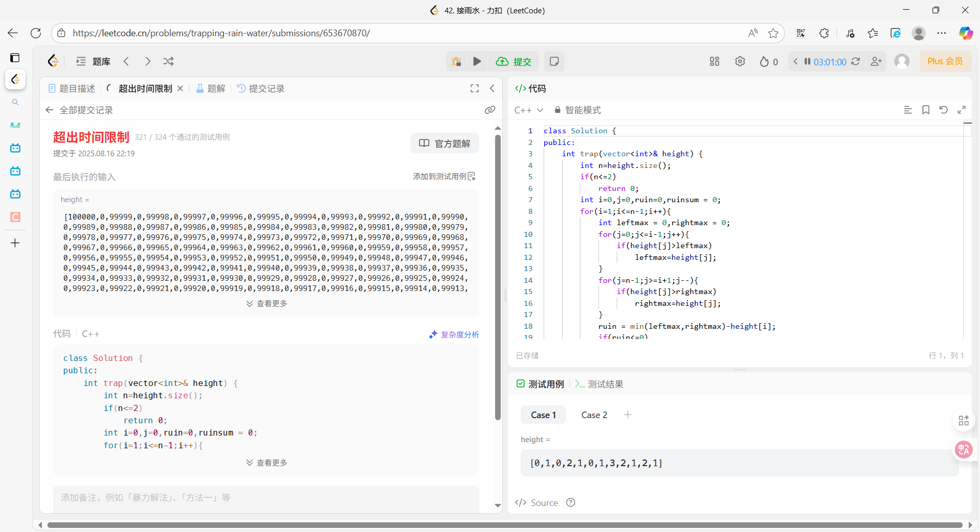
Task: Go back in browser
Action: coord(13,33)
